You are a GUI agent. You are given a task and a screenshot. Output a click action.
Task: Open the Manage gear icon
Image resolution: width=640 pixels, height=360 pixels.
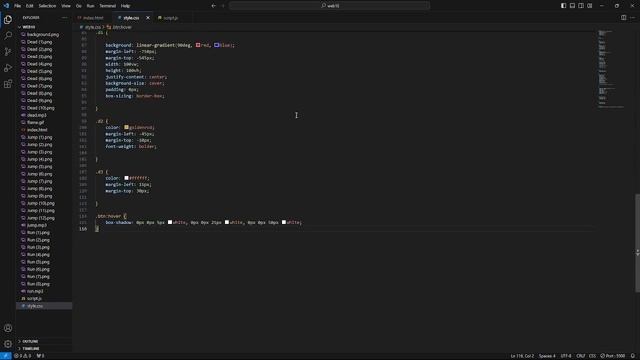[x=8, y=344]
